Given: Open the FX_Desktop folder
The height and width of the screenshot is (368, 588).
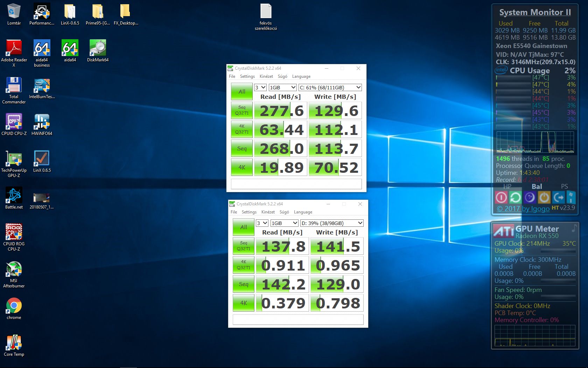Looking at the screenshot, I should 126,14.
